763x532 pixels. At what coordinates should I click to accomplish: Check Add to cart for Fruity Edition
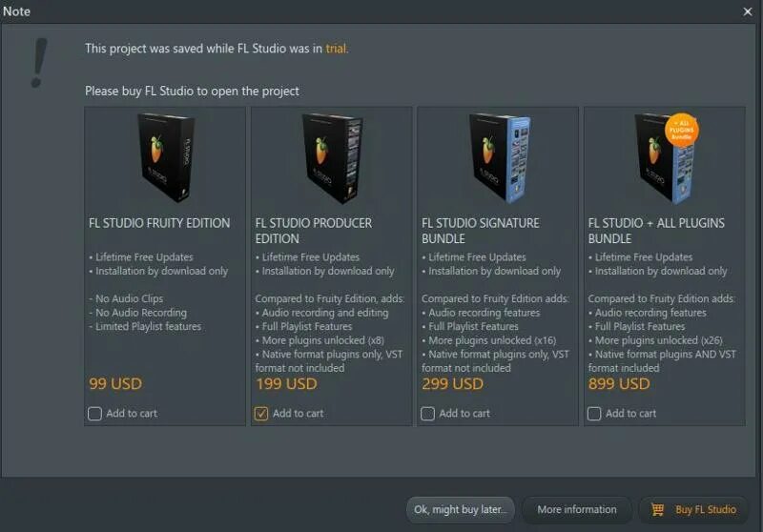pos(94,414)
